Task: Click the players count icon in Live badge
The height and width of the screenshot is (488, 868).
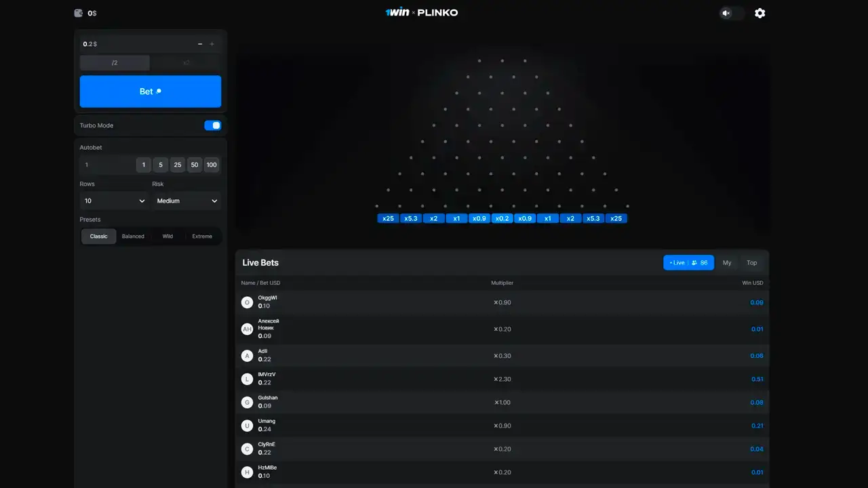Action: (694, 262)
